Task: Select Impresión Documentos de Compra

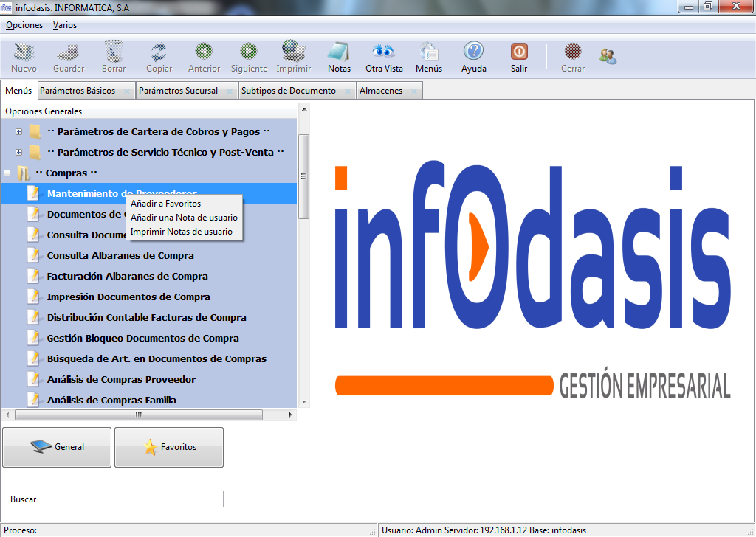Action: (x=128, y=297)
